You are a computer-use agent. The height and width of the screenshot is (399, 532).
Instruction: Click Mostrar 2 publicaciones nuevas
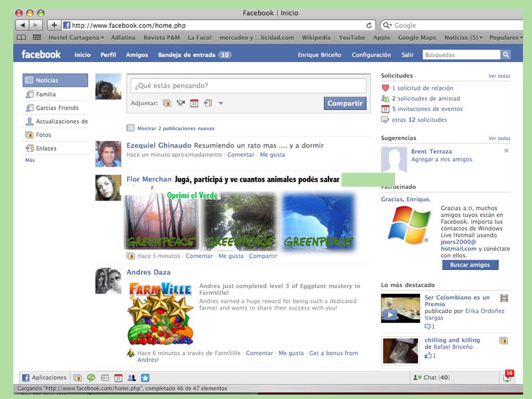[176, 128]
